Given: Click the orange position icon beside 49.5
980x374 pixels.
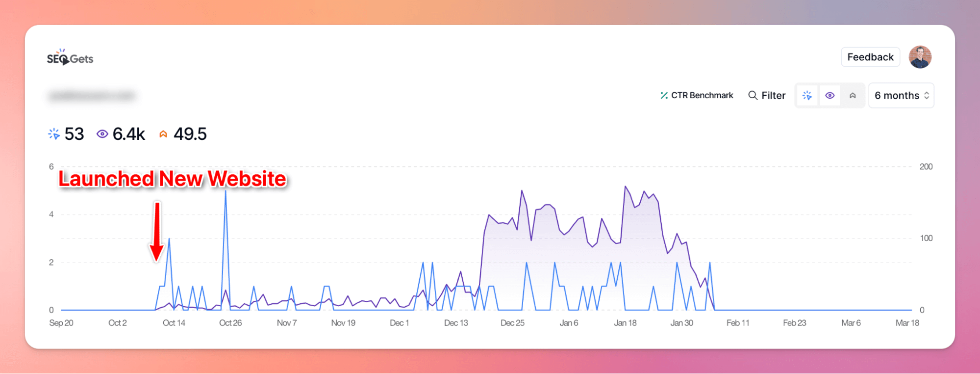Looking at the screenshot, I should (163, 134).
